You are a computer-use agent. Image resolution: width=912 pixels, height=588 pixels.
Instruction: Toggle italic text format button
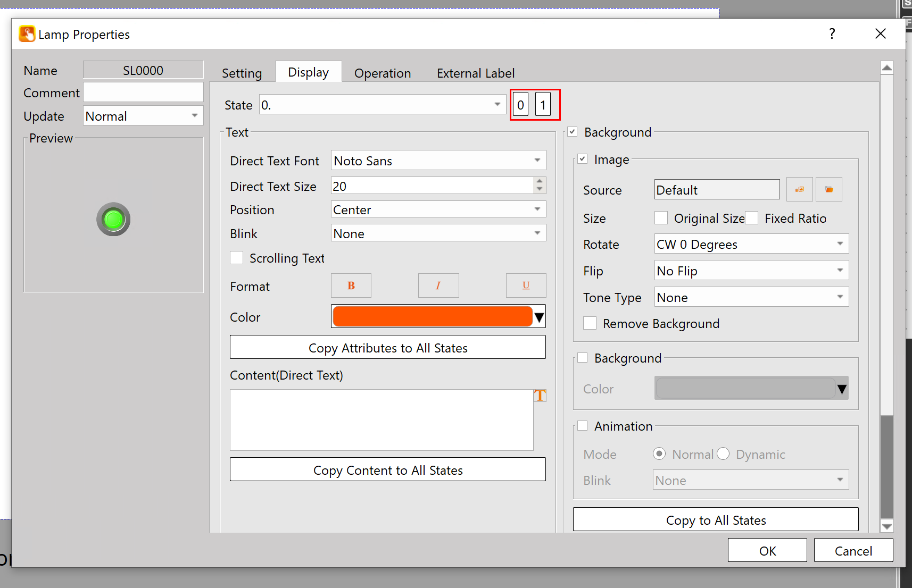438,285
